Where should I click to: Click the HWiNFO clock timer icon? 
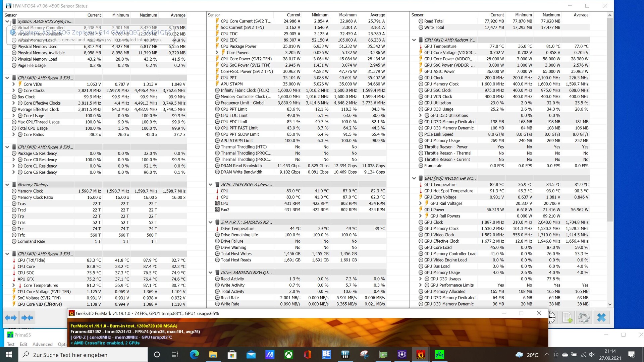coord(551,317)
